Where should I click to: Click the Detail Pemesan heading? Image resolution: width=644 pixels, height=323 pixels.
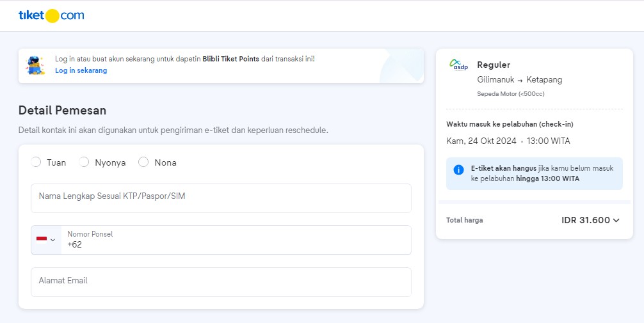coord(63,111)
